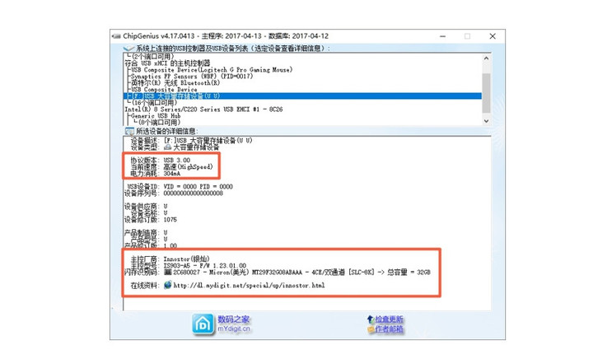
Task: Open the innostor.html online resource URL
Action: (249, 286)
